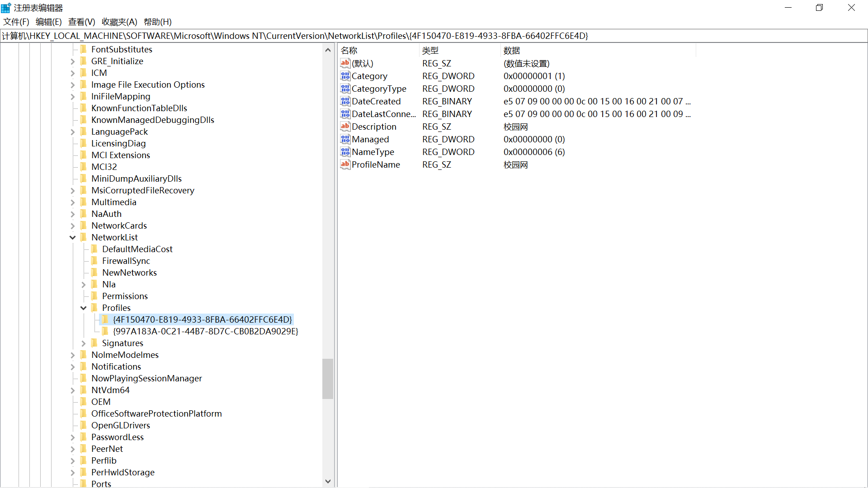
Task: Click the folder icon next to Signatures
Action: coord(94,343)
